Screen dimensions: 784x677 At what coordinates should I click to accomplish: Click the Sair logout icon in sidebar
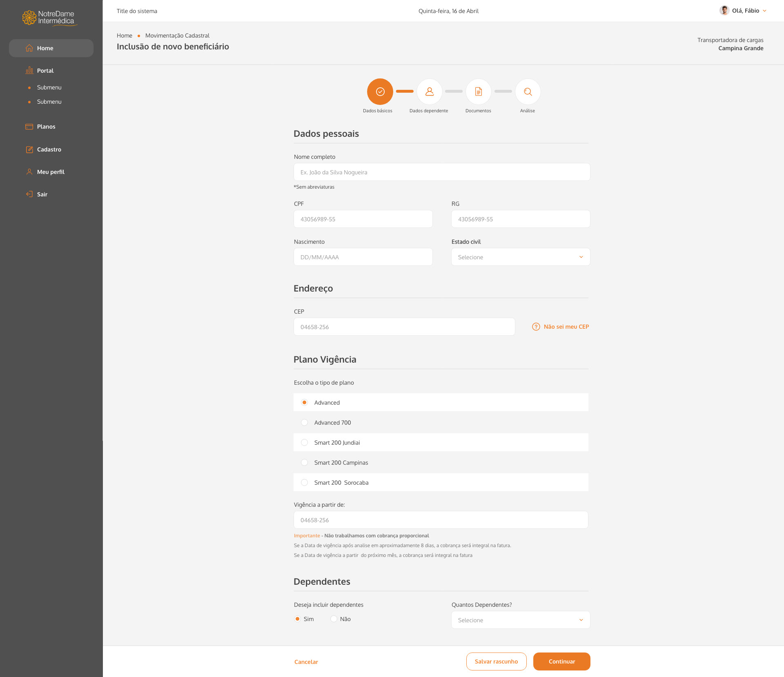tap(29, 194)
